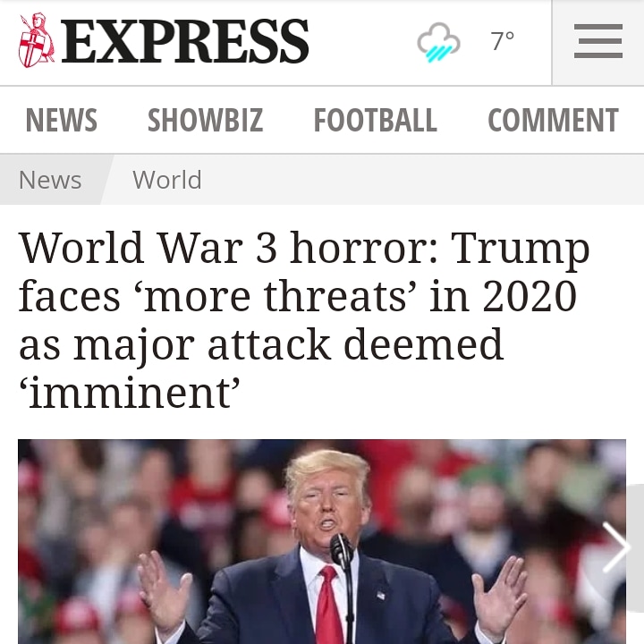Click the microphone in the article photo
The height and width of the screenshot is (644, 644).
[342, 550]
